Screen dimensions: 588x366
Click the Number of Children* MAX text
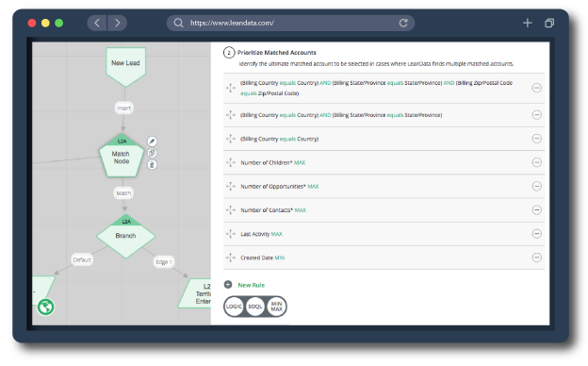[x=273, y=163]
